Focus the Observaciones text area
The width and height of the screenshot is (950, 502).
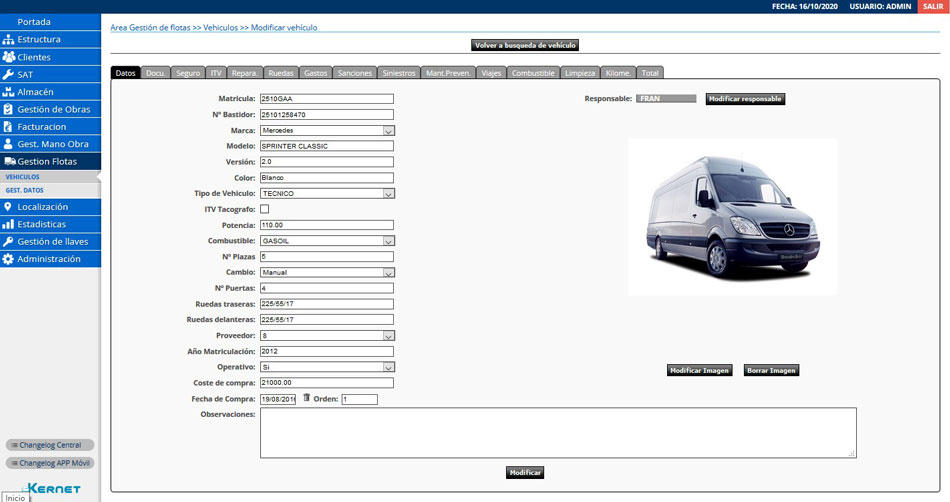tap(557, 432)
